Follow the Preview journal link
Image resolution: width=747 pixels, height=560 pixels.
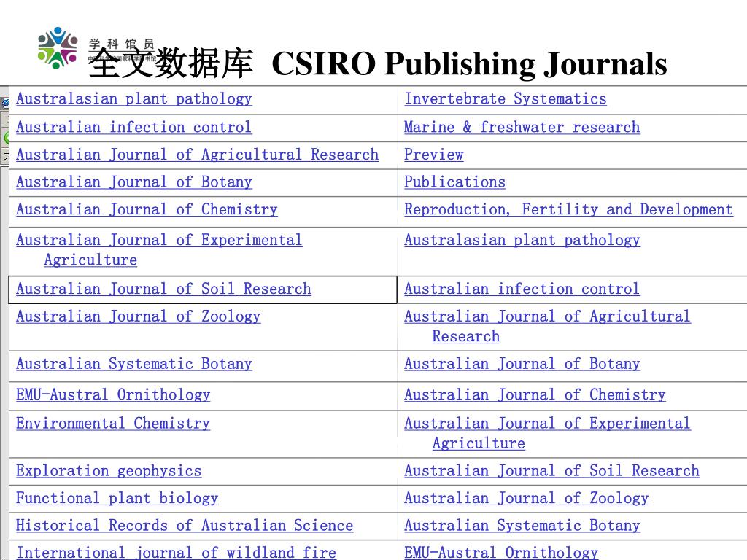point(434,155)
